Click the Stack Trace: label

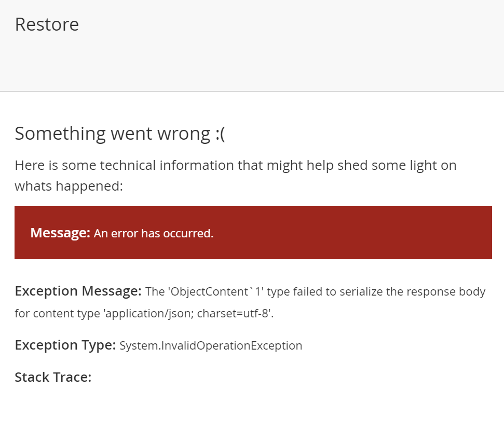[53, 377]
